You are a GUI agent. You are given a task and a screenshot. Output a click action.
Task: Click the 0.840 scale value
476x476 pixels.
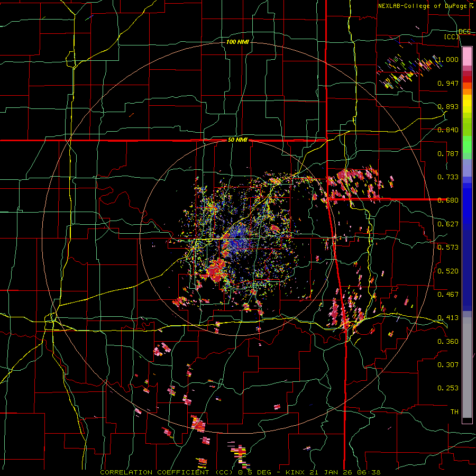tap(448, 130)
